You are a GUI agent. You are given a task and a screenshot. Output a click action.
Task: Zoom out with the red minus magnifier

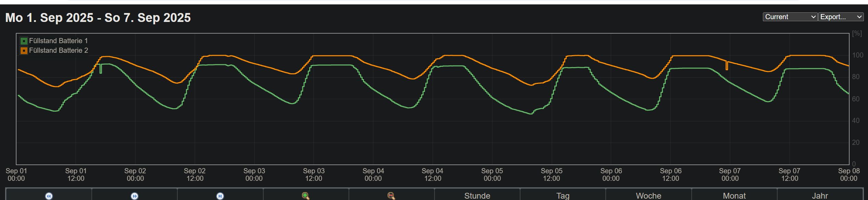391,196
